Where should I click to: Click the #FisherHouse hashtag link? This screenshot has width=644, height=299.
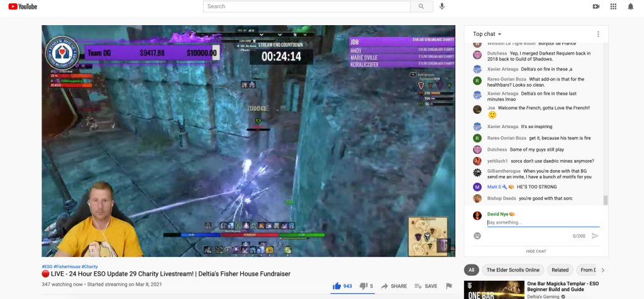click(67, 266)
